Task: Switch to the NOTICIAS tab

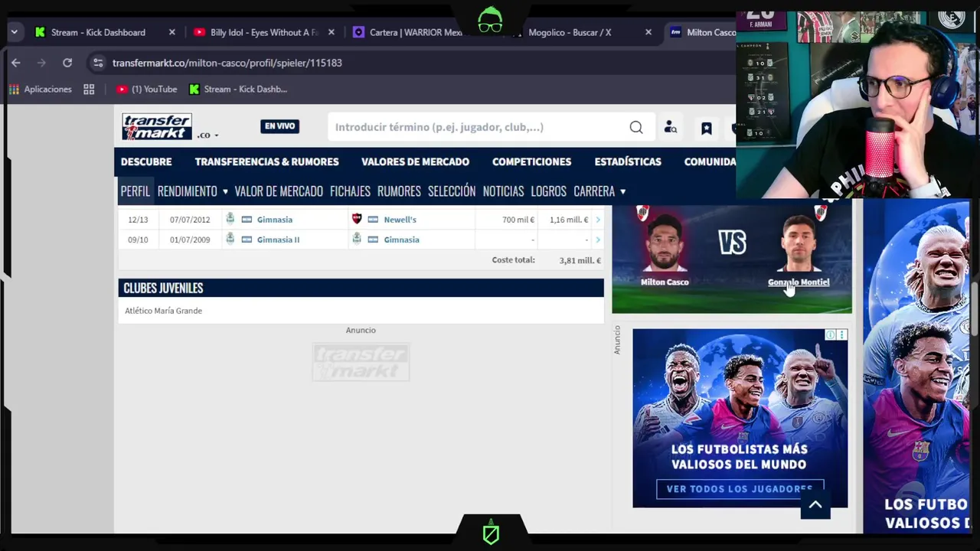Action: (x=503, y=191)
